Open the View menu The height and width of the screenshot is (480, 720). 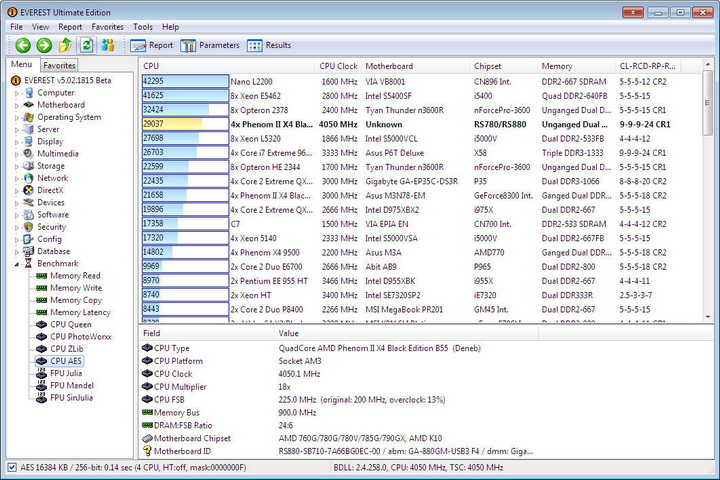pos(40,27)
